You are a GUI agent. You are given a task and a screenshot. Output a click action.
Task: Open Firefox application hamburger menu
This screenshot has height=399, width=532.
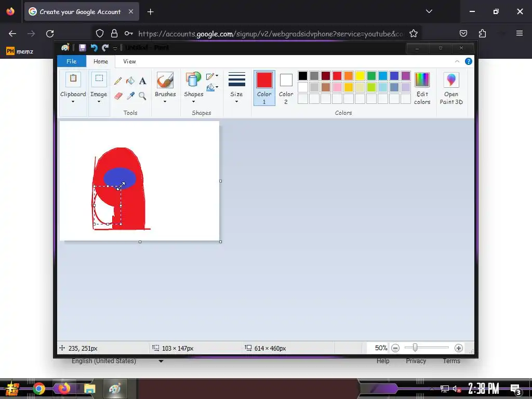[x=520, y=33]
